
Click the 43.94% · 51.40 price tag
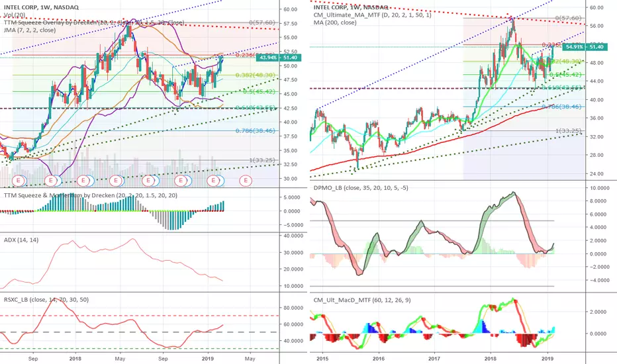point(279,58)
